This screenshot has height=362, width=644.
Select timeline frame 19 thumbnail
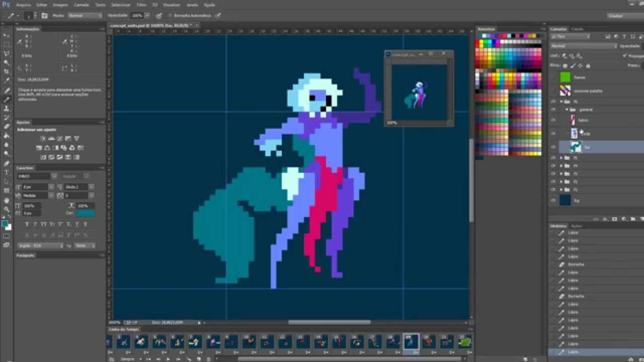[x=411, y=342]
